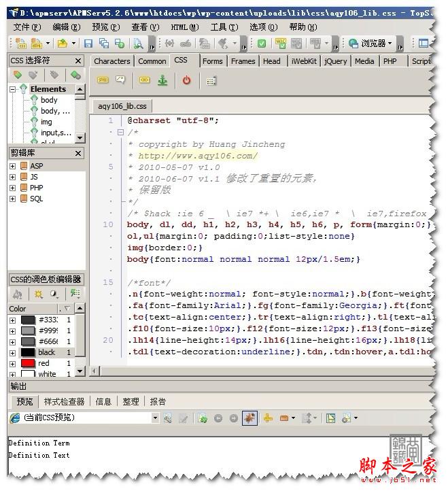This screenshot has width=448, height=491.
Task: Select the body element in selector tree
Action: [49, 100]
